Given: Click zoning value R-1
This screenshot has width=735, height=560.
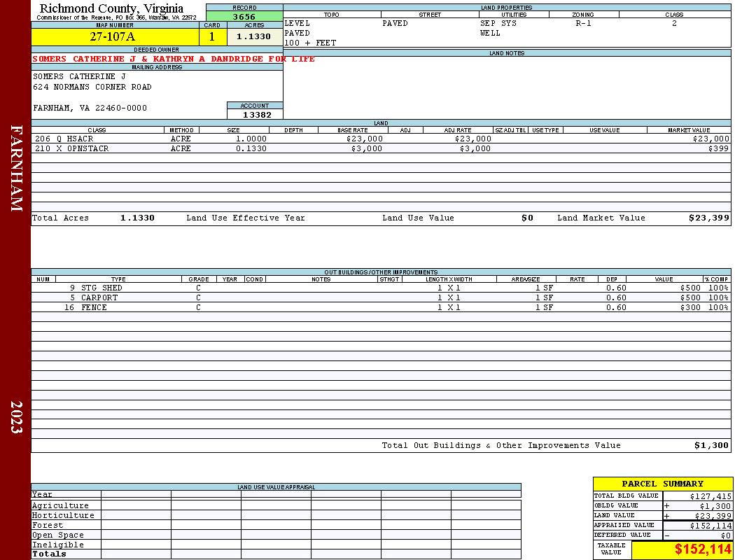Looking at the screenshot, I should tap(584, 23).
